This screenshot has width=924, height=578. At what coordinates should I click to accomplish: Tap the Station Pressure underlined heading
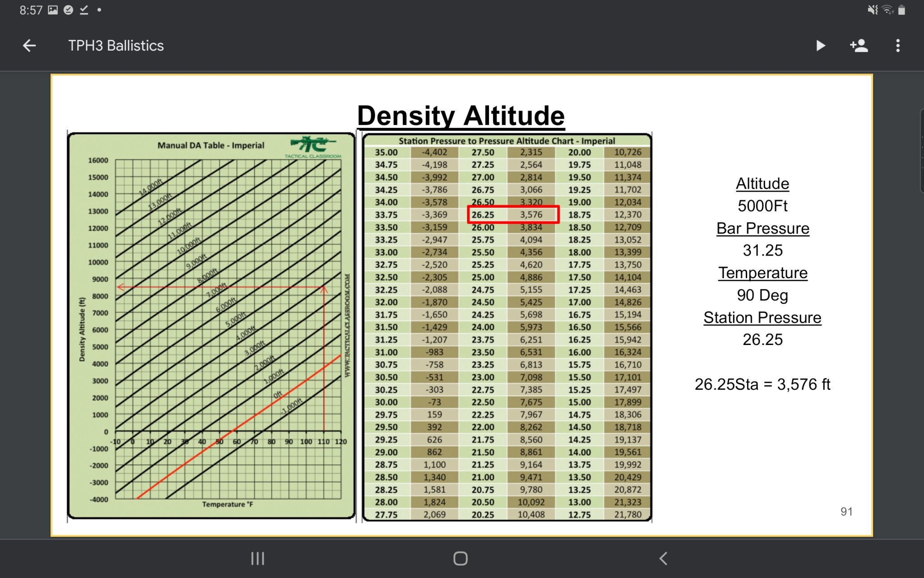(762, 317)
